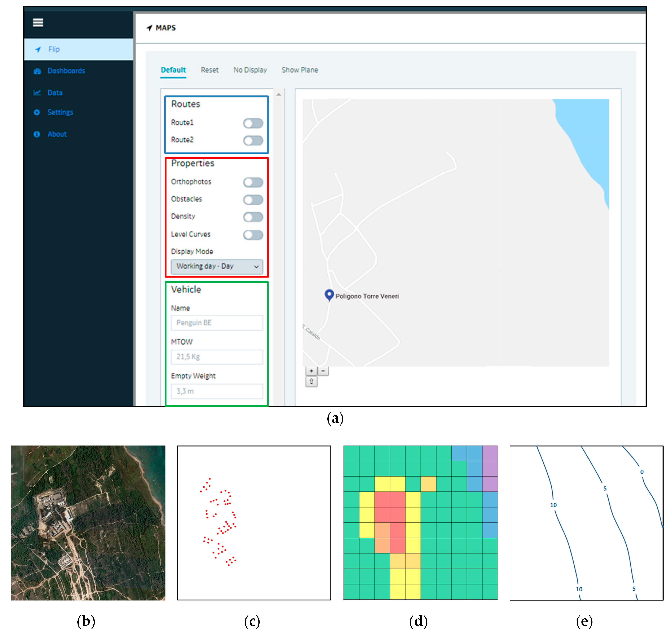Switch to the No Display tab
This screenshot has width=672, height=635.
[250, 70]
